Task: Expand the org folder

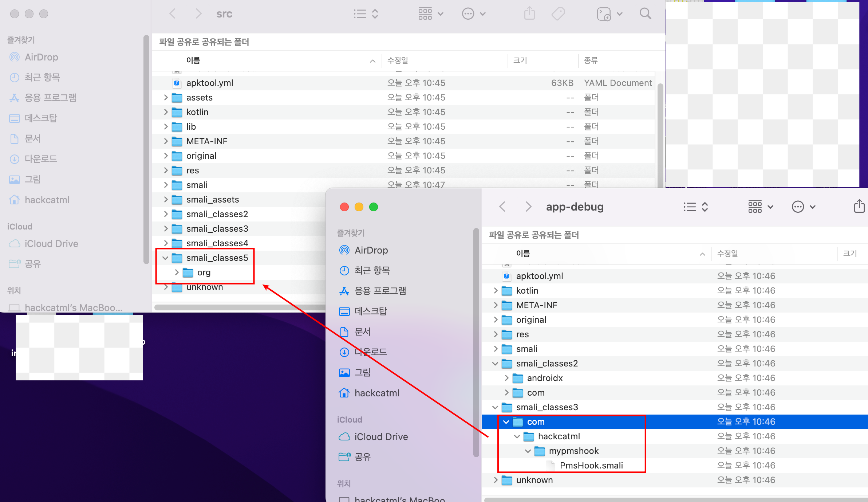Action: tap(177, 272)
